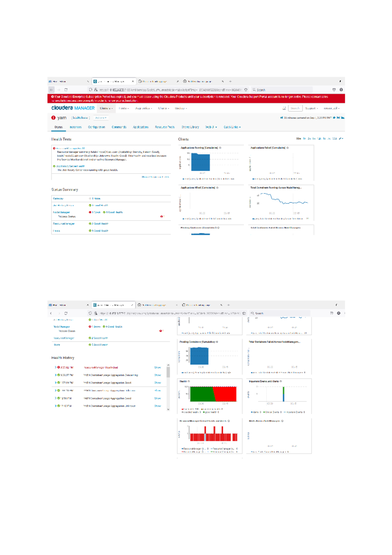The height and width of the screenshot is (555, 392).
Task: Select the 30m chart time range
Action: (x=298, y=139)
